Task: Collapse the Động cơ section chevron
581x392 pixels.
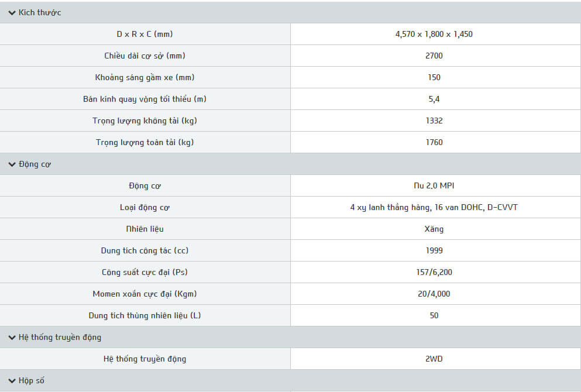Action: [12, 164]
